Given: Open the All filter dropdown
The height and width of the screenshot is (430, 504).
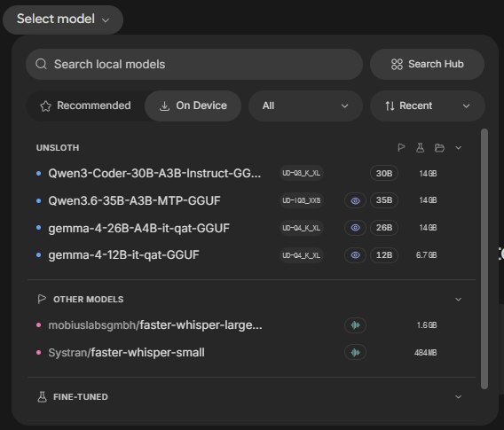Looking at the screenshot, I should pos(305,106).
